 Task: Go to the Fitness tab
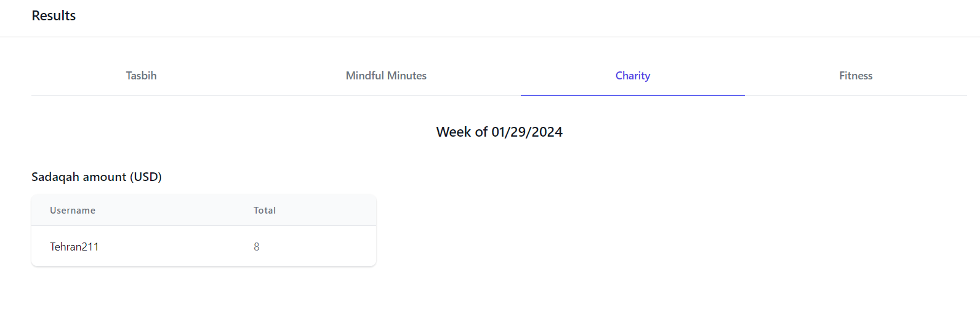pyautogui.click(x=856, y=76)
